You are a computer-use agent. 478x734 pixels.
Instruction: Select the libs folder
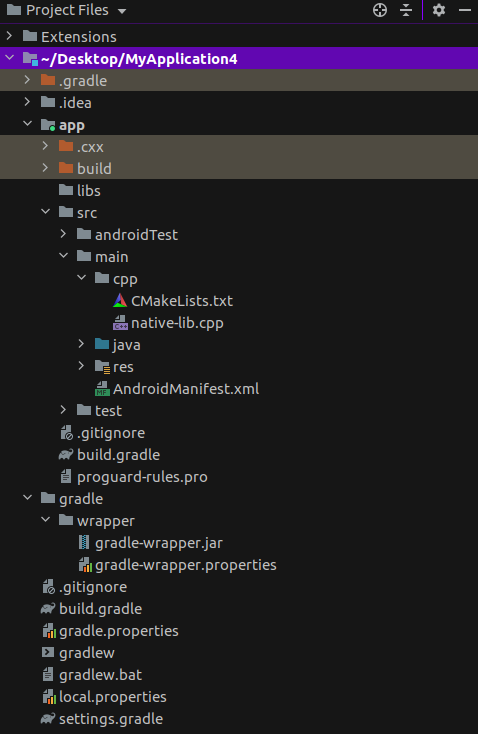click(x=88, y=190)
